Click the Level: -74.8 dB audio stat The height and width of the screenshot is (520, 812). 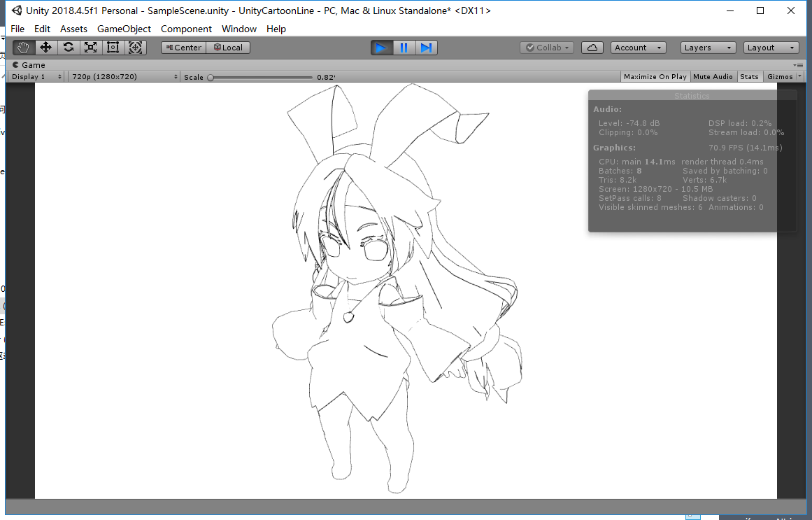(x=629, y=123)
